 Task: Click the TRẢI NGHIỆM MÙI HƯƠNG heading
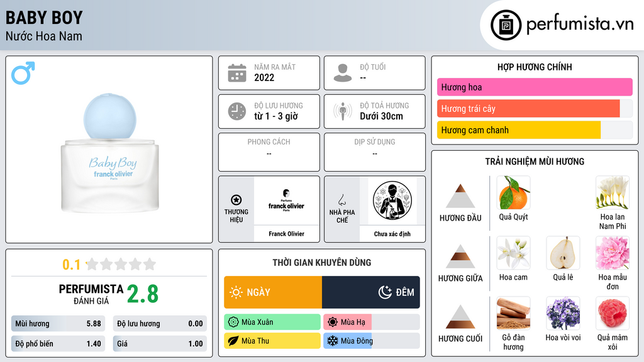[x=535, y=162]
